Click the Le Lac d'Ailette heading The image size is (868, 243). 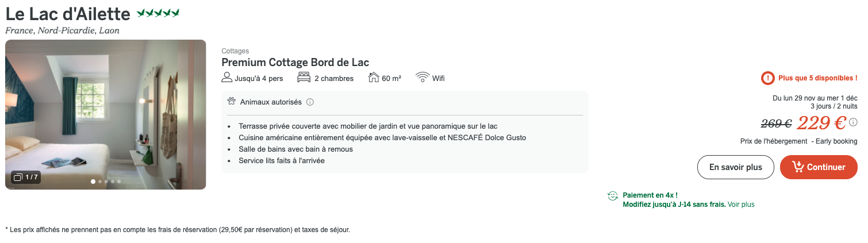click(68, 13)
